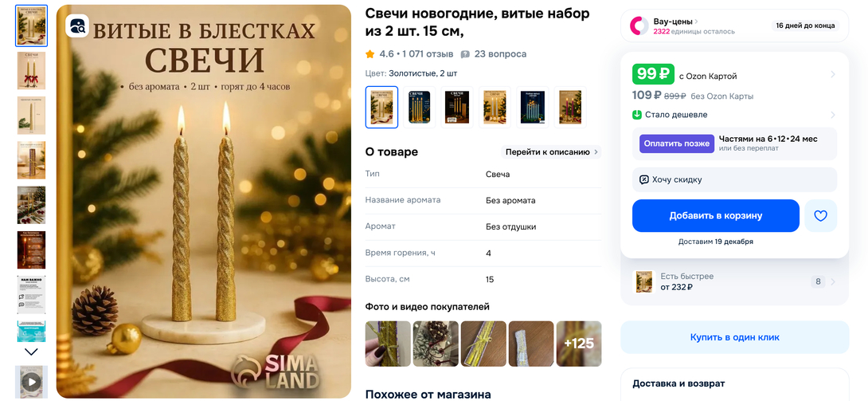The image size is (868, 401).
Task: Select the second color variant thumbnail
Action: pyautogui.click(x=419, y=108)
